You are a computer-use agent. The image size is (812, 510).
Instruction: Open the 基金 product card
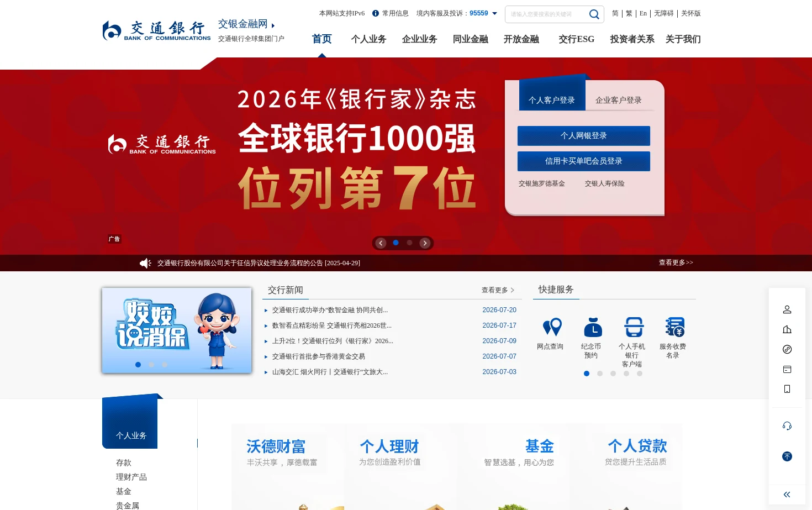tap(514, 467)
